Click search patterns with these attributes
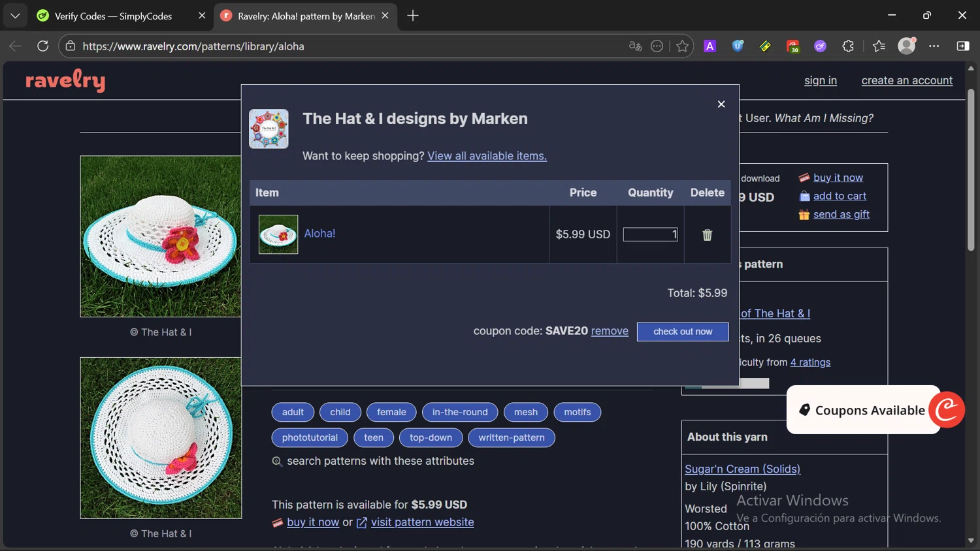Viewport: 980px width, 551px height. 380,461
